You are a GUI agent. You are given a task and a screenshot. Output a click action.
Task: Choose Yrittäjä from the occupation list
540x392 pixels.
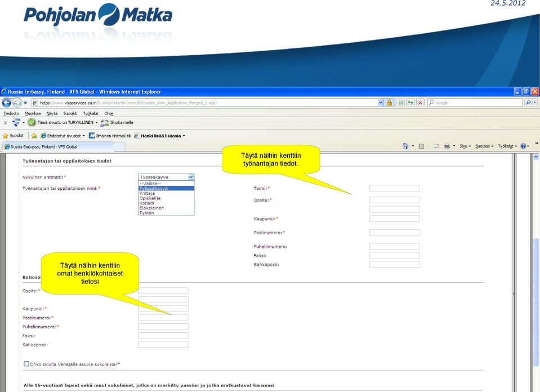[166, 193]
